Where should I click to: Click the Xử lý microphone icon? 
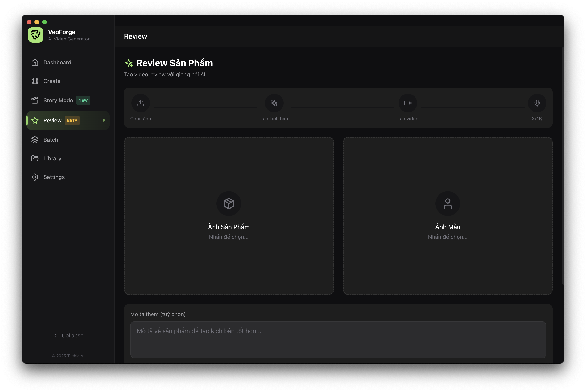pyautogui.click(x=537, y=103)
